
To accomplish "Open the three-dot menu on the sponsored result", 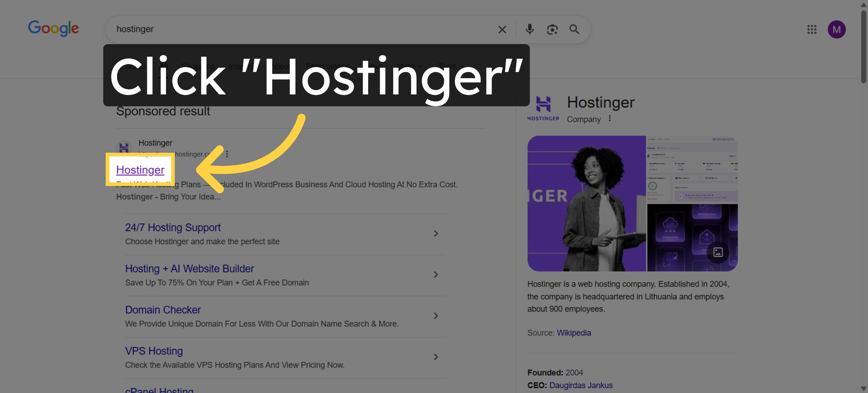I will pos(227,154).
